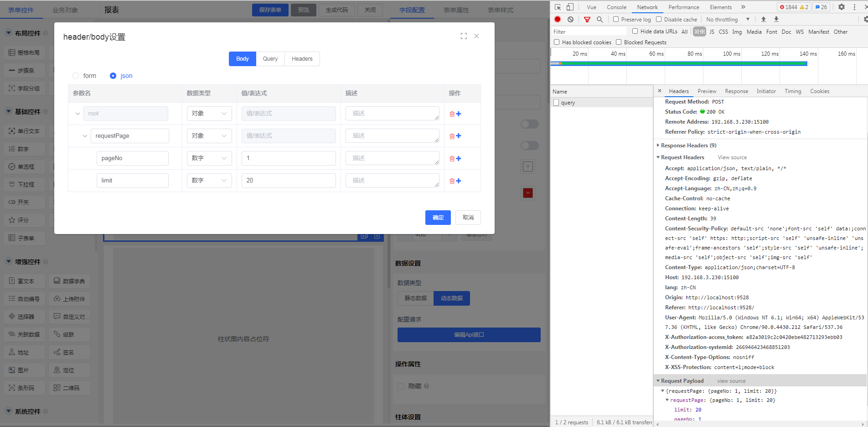Open the DevTools settings gear

[842, 7]
